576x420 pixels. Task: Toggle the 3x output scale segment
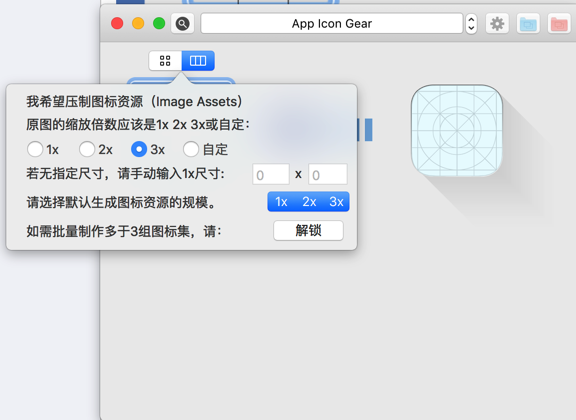pos(336,202)
